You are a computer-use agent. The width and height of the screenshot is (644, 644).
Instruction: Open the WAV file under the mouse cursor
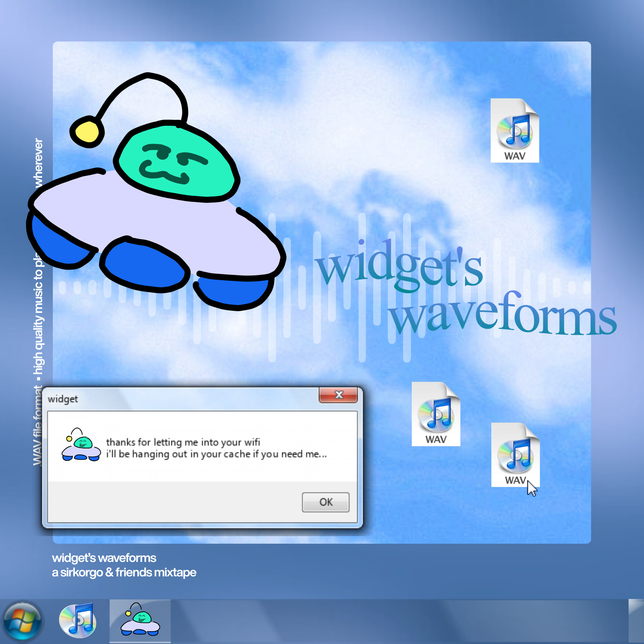pos(515,453)
